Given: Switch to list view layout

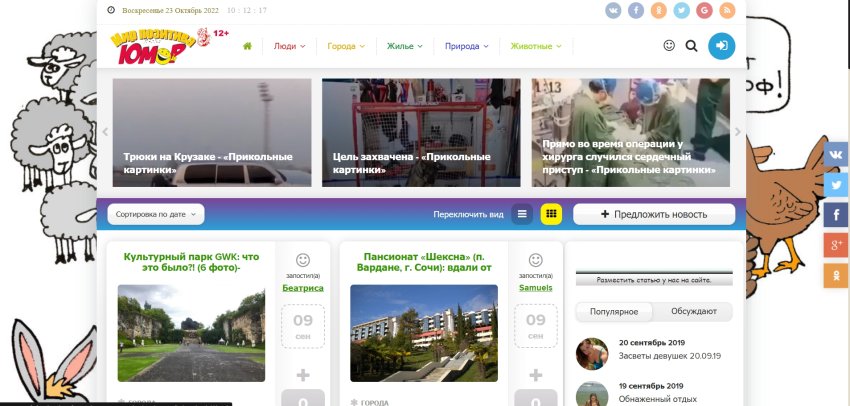Looking at the screenshot, I should click(522, 214).
